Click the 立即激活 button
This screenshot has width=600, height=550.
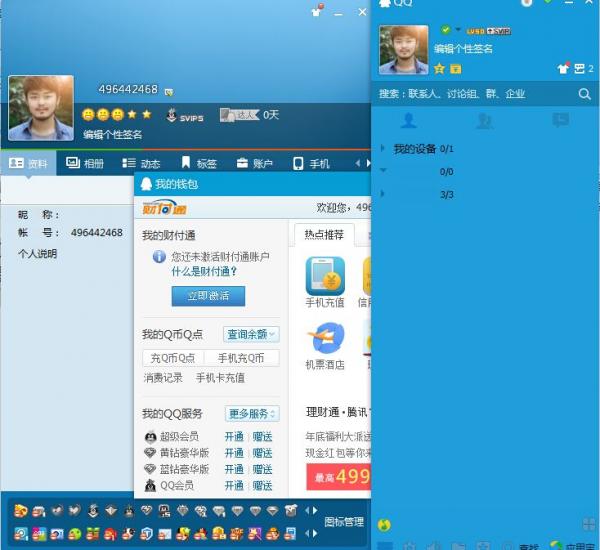[x=208, y=296]
